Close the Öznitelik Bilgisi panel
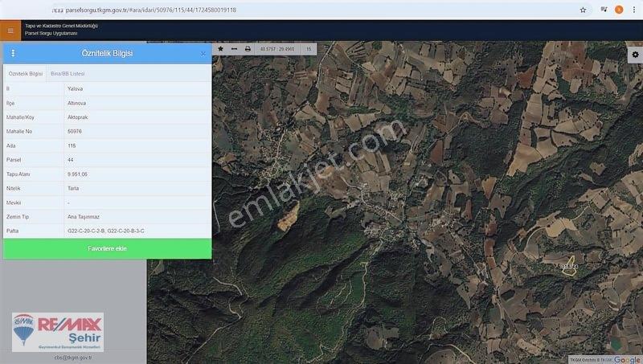This screenshot has height=364, width=643. click(x=203, y=54)
